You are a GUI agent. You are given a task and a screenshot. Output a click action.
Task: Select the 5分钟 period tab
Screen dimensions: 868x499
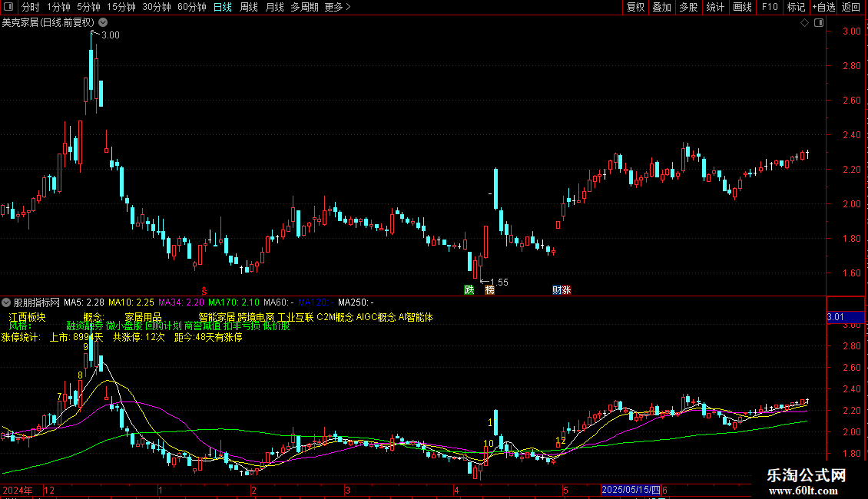88,7
